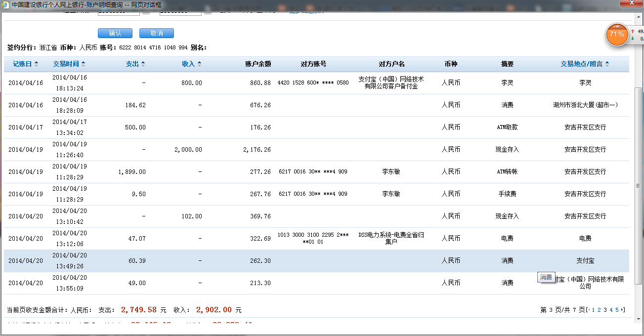Sort by 收入 using its arrow icon

(x=199, y=64)
